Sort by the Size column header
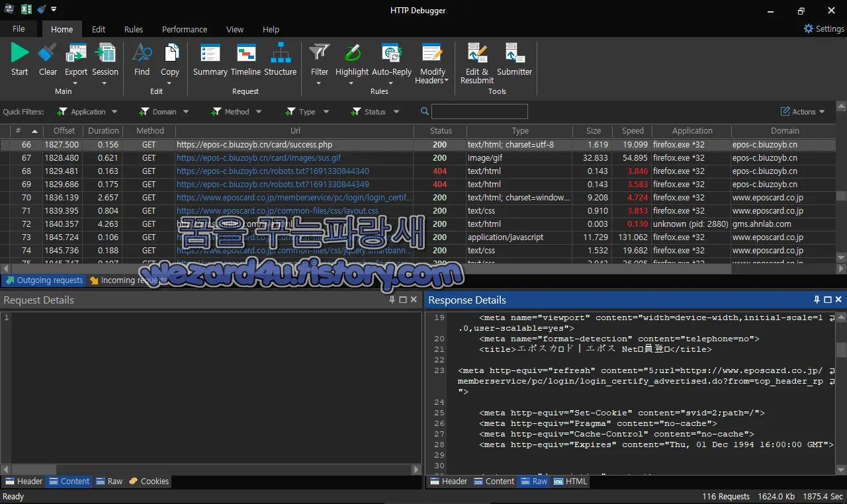The width and height of the screenshot is (847, 504). 593,131
